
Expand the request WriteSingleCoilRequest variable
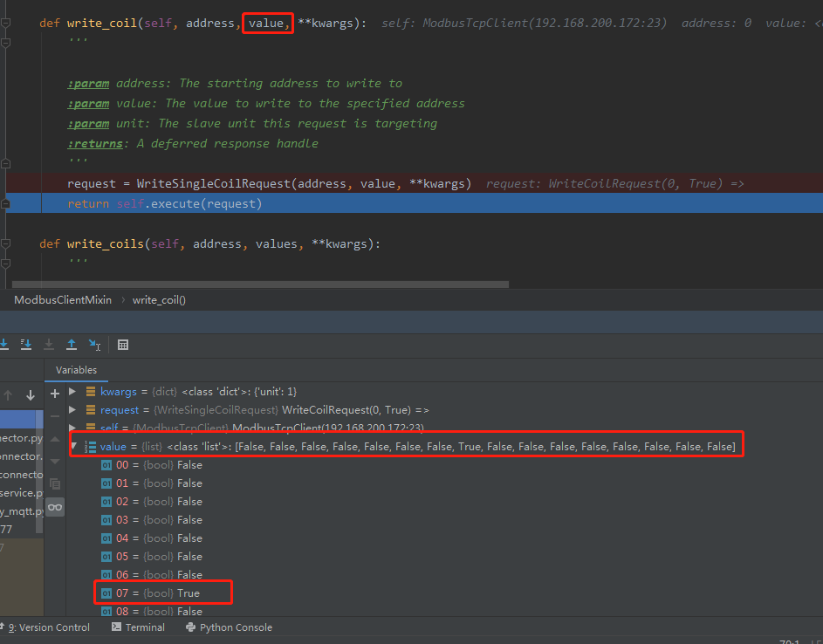pos(72,409)
